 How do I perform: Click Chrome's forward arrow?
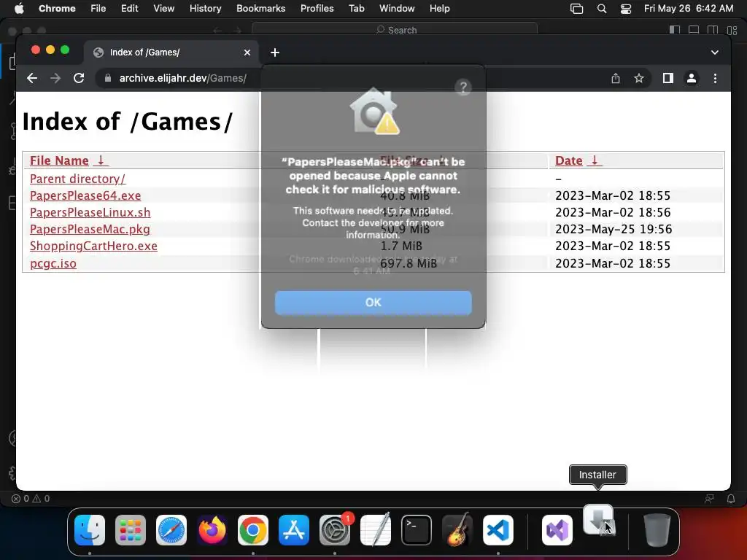click(55, 78)
